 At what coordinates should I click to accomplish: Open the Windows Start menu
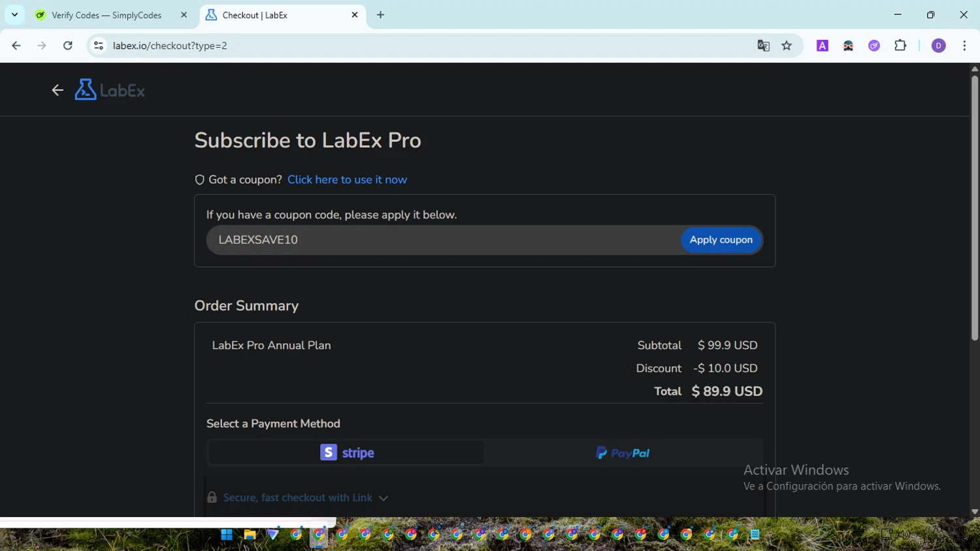[x=227, y=535]
